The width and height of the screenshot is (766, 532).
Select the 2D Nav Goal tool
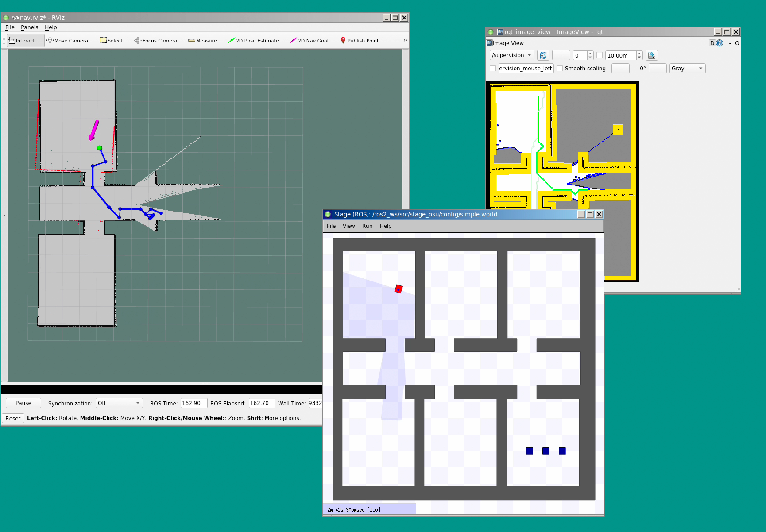(309, 41)
